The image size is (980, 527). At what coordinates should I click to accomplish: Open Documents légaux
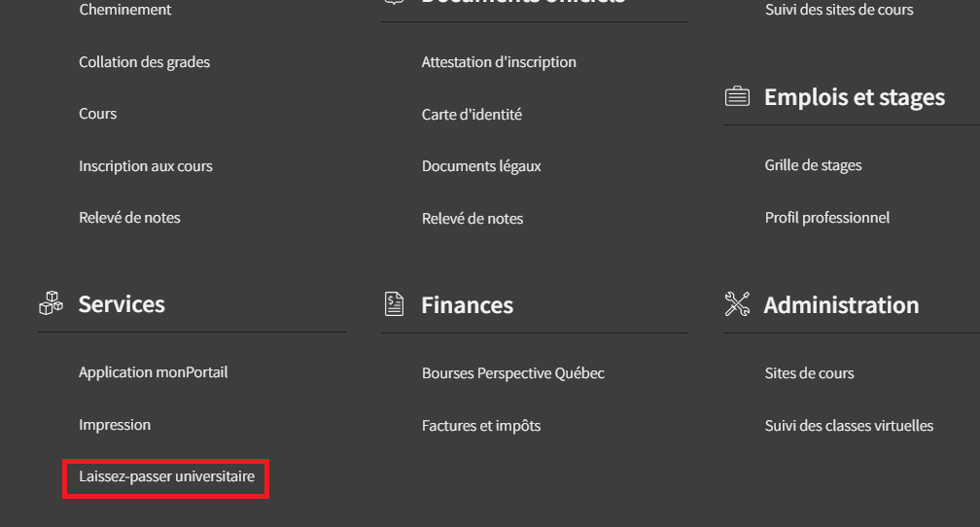click(481, 166)
